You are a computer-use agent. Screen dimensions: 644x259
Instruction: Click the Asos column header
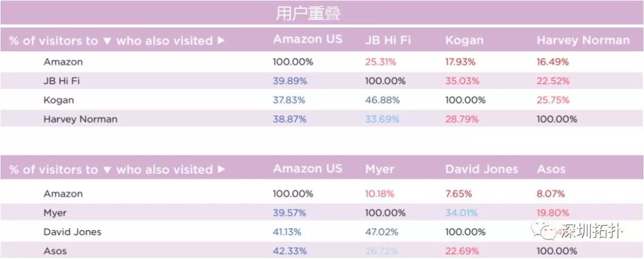tap(551, 169)
